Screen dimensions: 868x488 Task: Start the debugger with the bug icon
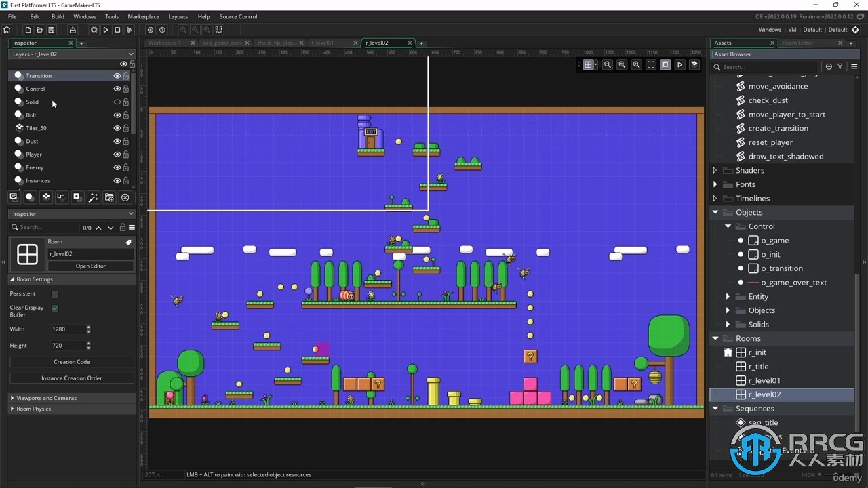point(94,30)
